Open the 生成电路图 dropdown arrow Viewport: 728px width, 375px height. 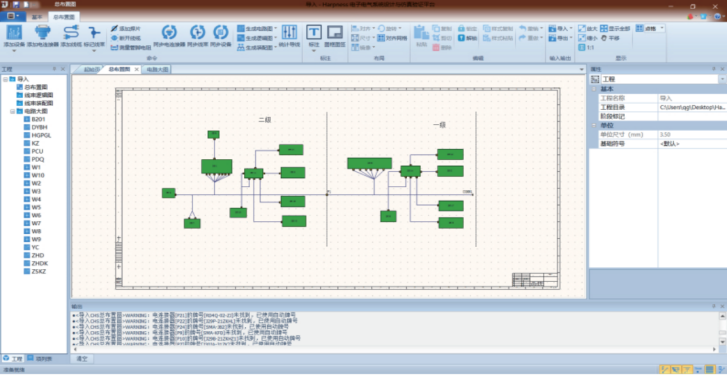click(x=276, y=29)
